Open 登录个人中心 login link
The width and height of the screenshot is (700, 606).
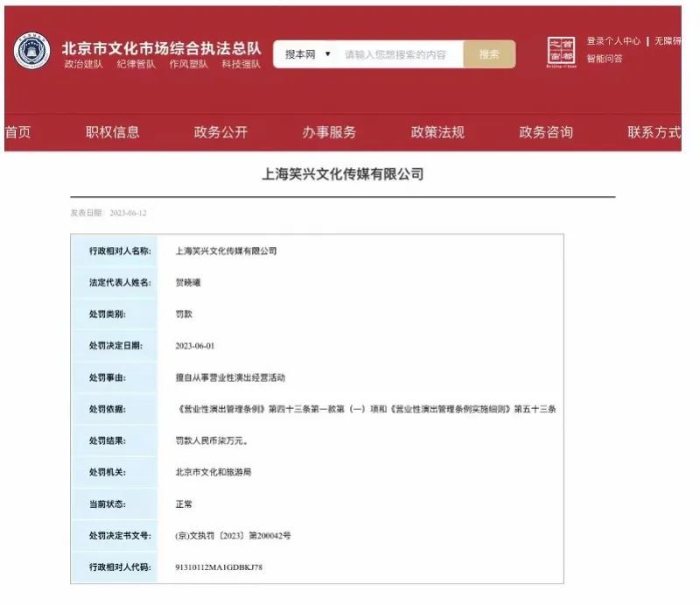pos(613,41)
